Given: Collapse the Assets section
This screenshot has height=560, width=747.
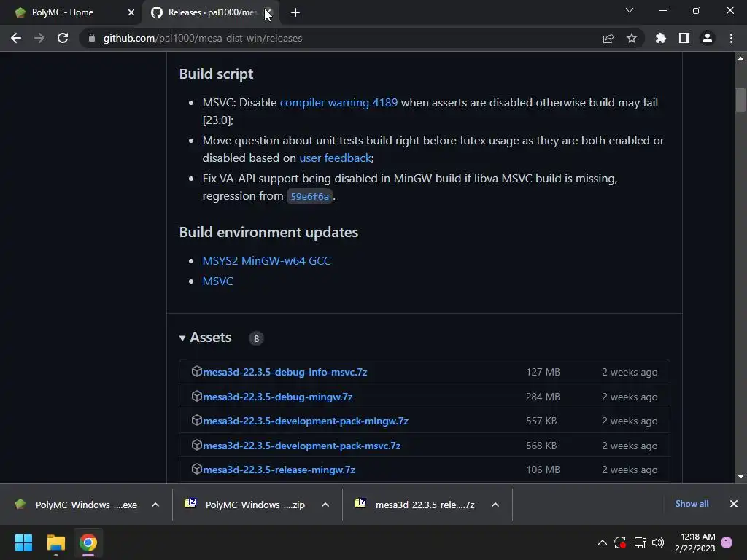Looking at the screenshot, I should point(205,338).
